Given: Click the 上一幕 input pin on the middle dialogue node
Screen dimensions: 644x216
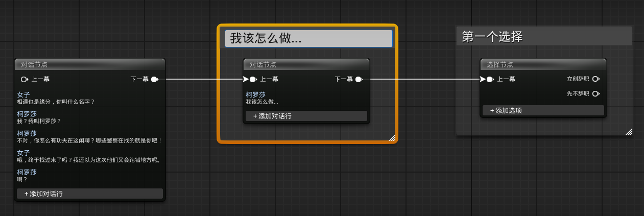Looking at the screenshot, I should [252, 79].
